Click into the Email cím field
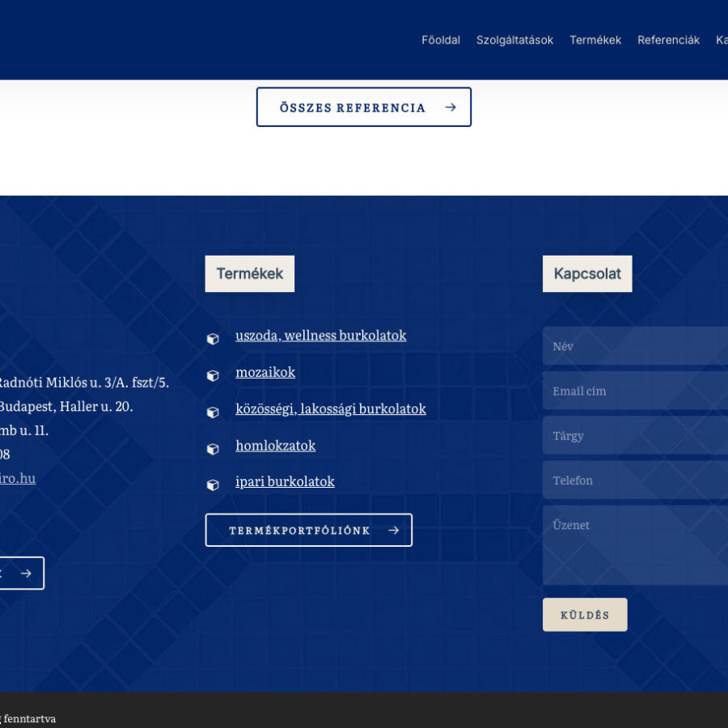The width and height of the screenshot is (728, 728). (635, 391)
